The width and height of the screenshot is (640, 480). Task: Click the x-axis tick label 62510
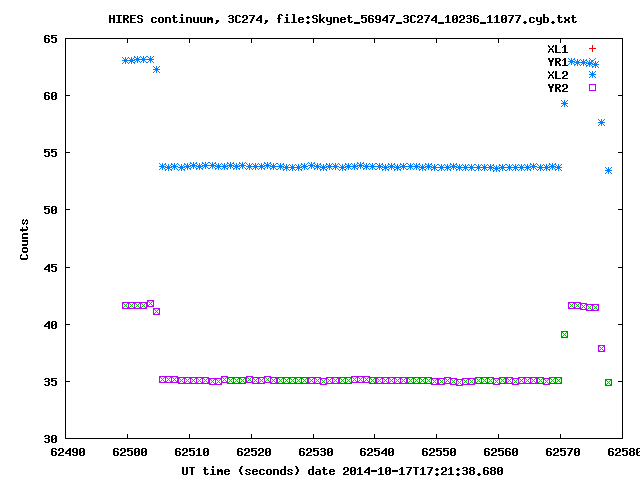(191, 452)
